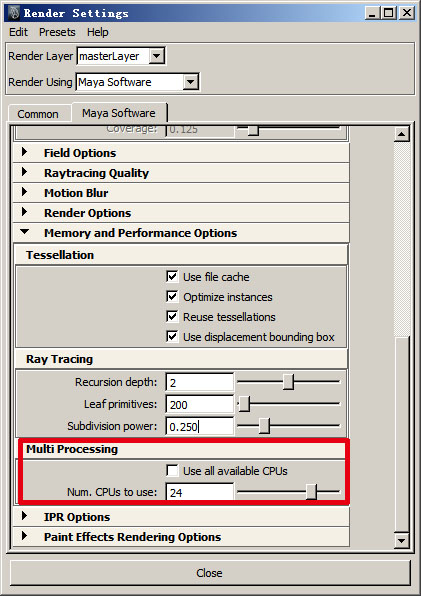Click the Recursion depth slider handle
Viewport: 421px width, 596px height.
pyautogui.click(x=288, y=382)
